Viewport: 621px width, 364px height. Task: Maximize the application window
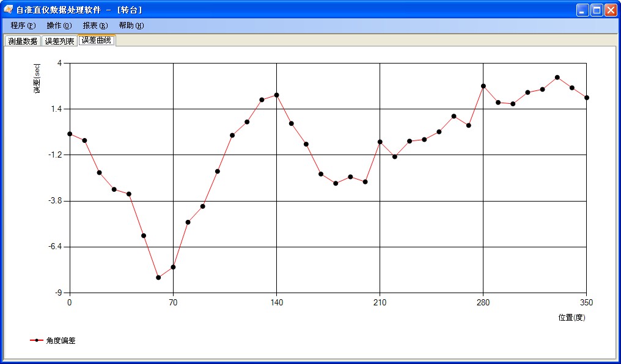597,10
